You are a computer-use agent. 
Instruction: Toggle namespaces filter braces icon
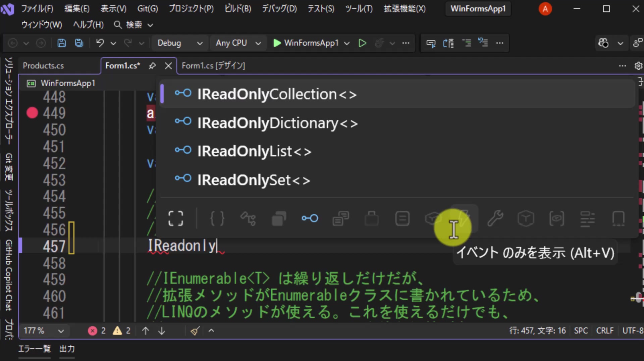(x=217, y=218)
